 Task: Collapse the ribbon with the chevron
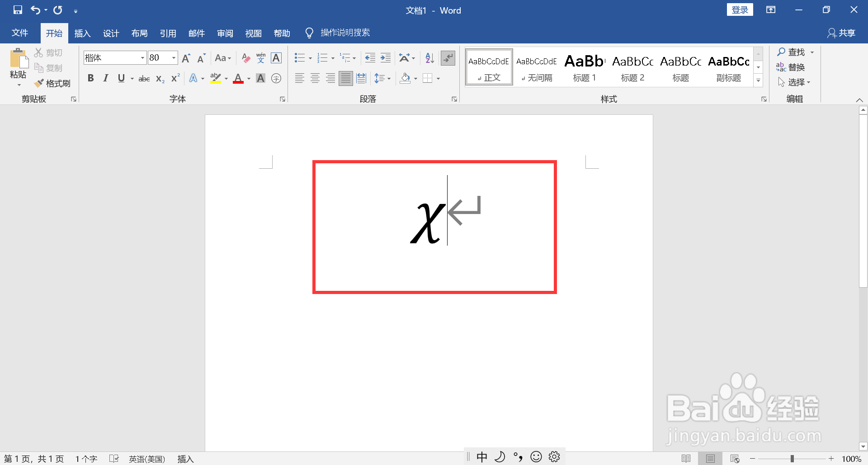pos(859,100)
